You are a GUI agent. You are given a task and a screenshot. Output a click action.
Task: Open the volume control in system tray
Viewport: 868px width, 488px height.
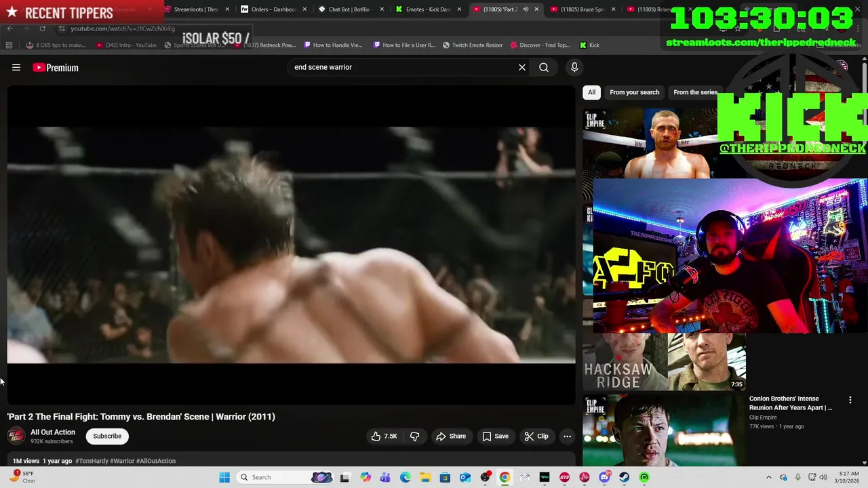(824, 477)
